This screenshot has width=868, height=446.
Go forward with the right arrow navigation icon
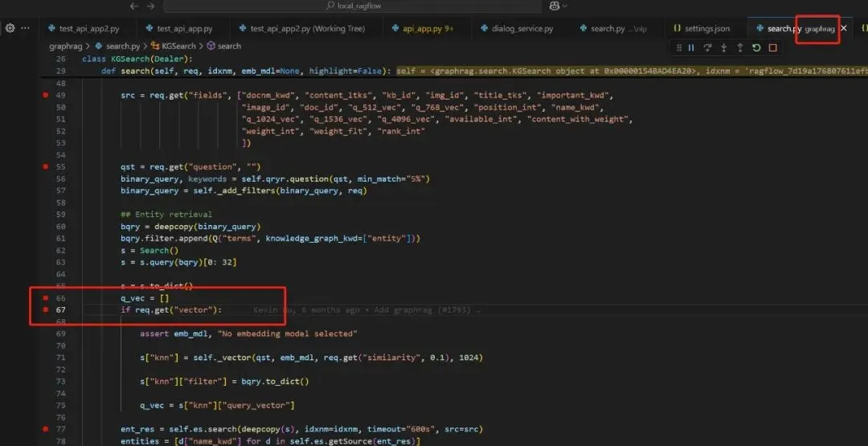click(150, 6)
